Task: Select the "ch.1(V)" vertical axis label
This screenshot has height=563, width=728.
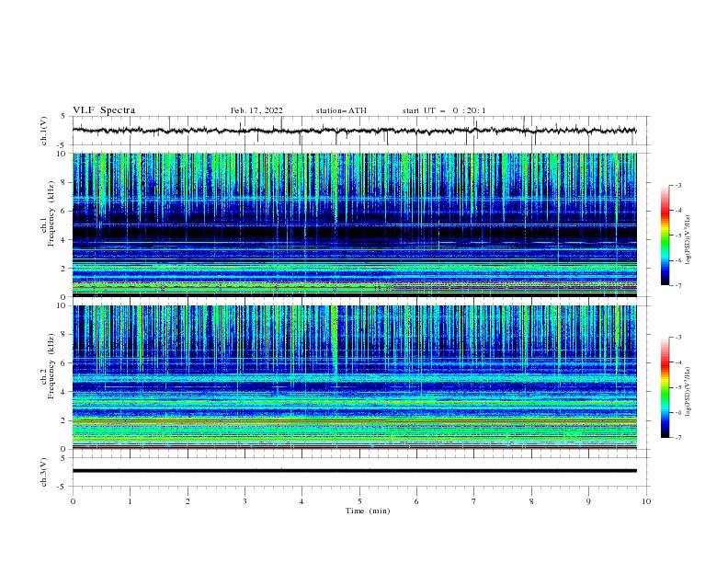Action: (44, 131)
